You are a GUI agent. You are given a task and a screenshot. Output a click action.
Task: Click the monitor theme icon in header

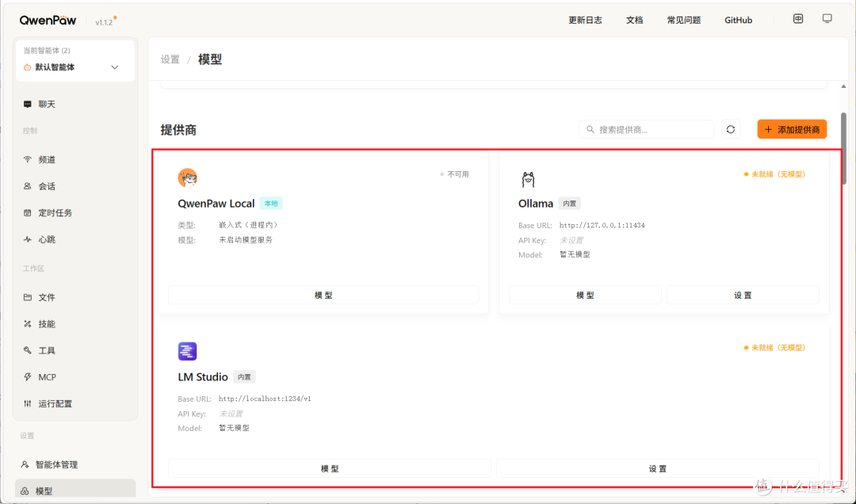point(827,19)
